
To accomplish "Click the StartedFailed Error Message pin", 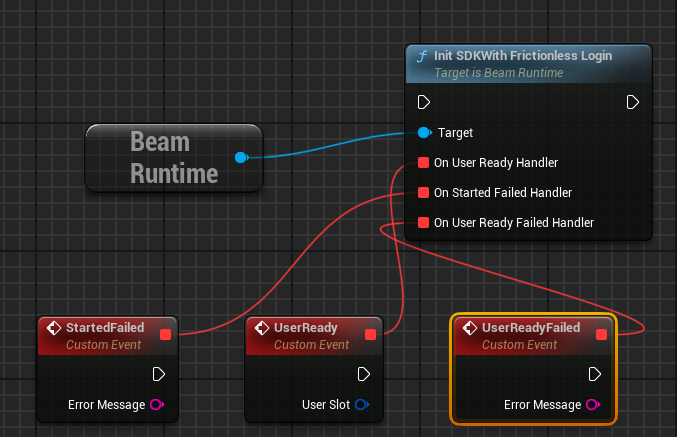I will tap(157, 405).
